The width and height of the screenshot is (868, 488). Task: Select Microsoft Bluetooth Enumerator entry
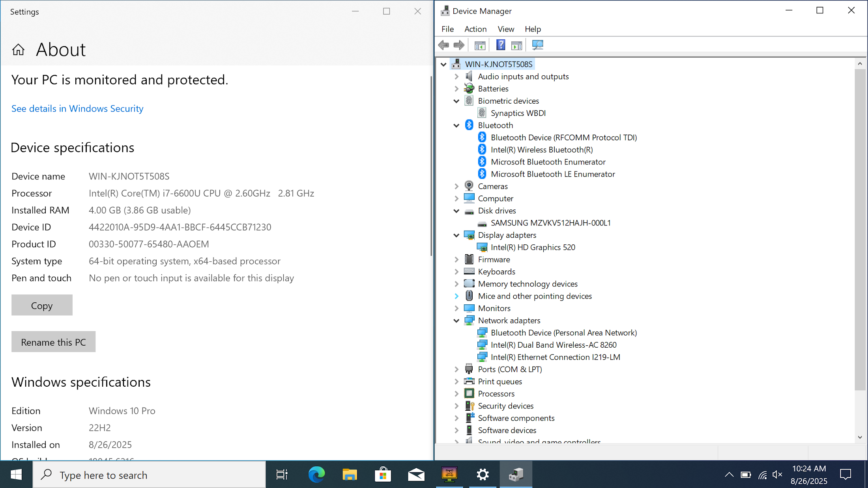[x=548, y=162]
